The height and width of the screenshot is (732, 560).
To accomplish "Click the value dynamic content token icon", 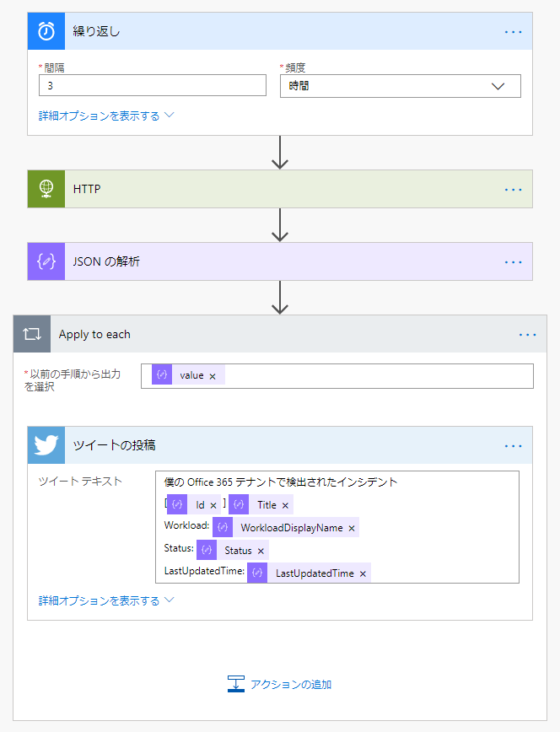I will [162, 375].
